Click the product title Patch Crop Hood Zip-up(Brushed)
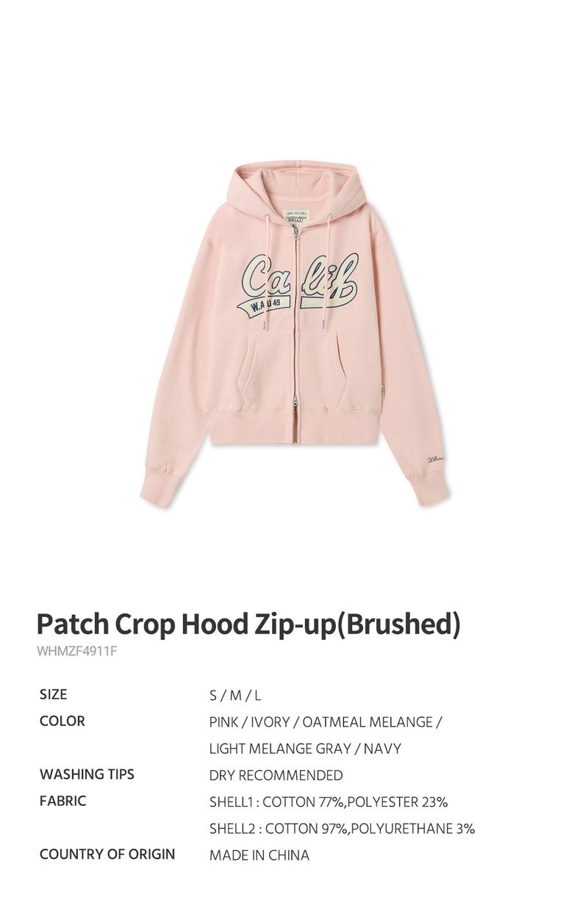This screenshot has height=909, width=588. [x=248, y=624]
